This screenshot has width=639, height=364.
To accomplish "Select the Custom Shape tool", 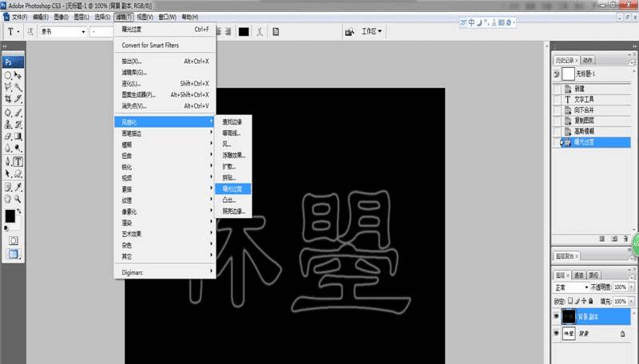I will 18,174.
